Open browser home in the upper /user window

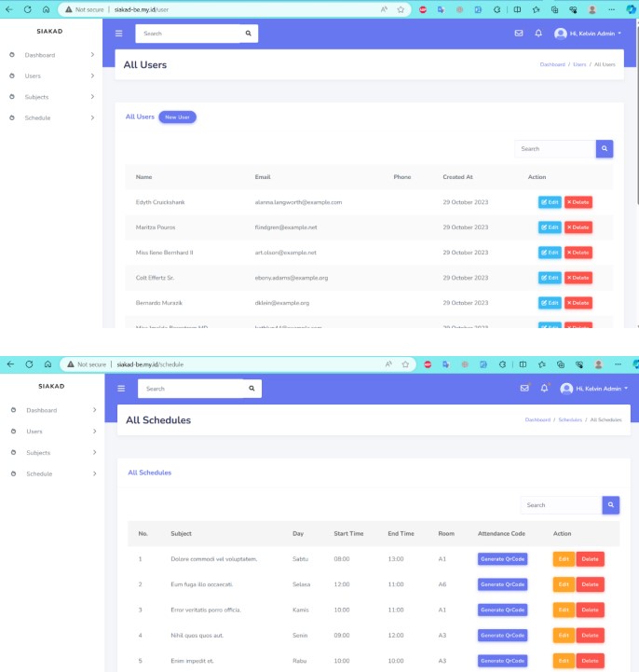coord(46,9)
